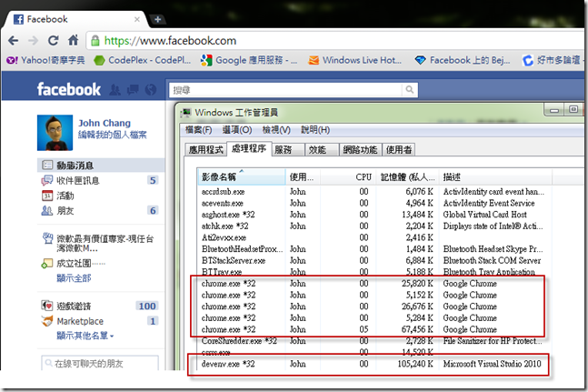Switch to the 效能 tab
This screenshot has height=392, width=588.
click(x=322, y=150)
